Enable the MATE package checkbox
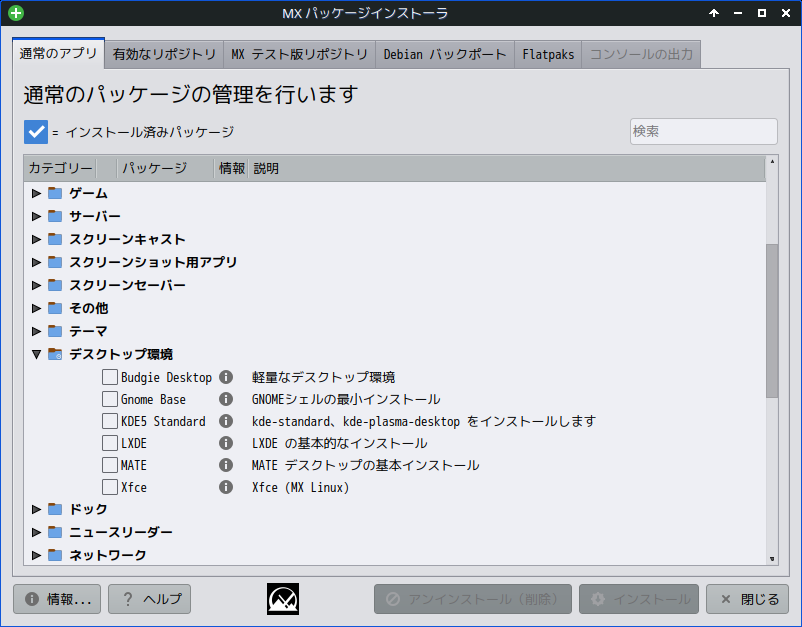802x627 pixels. point(110,465)
